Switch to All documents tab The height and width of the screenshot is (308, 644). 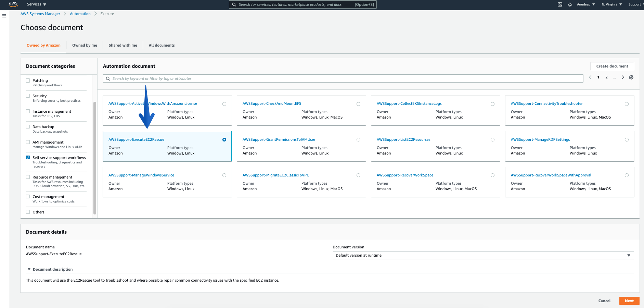coord(162,45)
